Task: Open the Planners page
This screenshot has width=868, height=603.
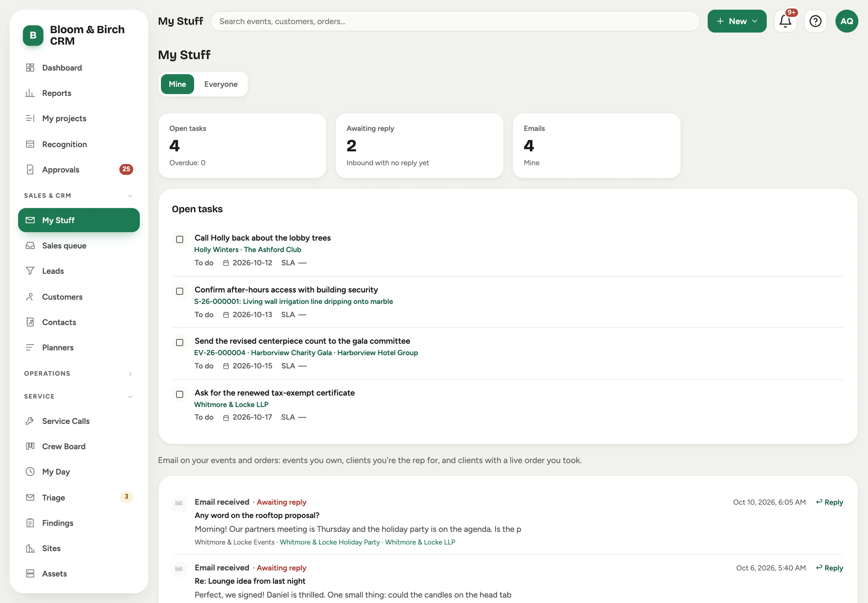Action: (79, 347)
